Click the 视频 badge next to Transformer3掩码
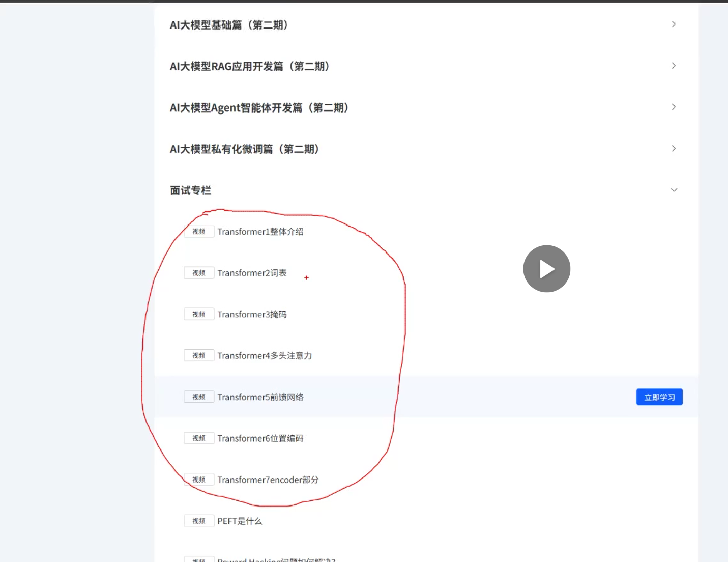This screenshot has width=728, height=562. pos(198,314)
